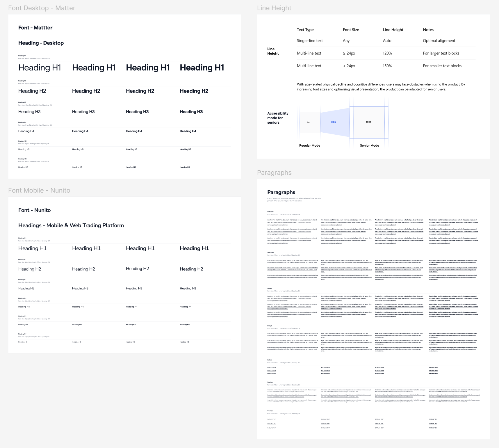Screen dimensions: 499x448
Task: Select the X1.5 scaling graphic
Action: point(335,122)
